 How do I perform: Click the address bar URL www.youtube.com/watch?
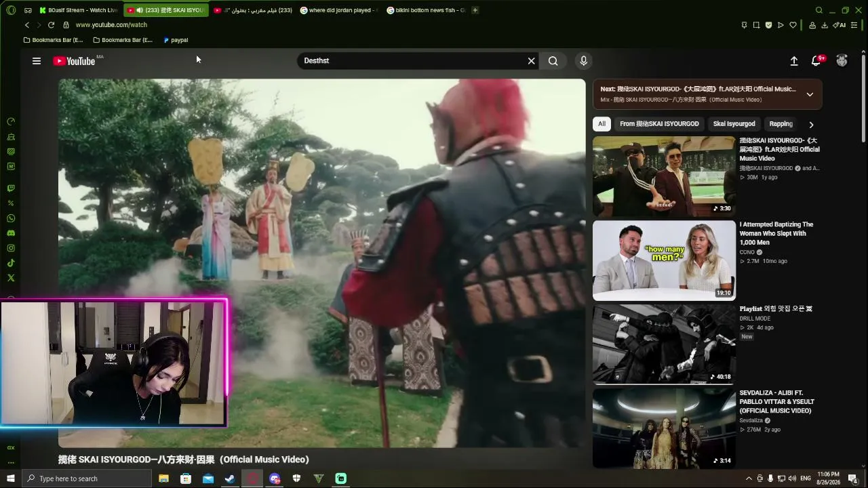[111, 25]
